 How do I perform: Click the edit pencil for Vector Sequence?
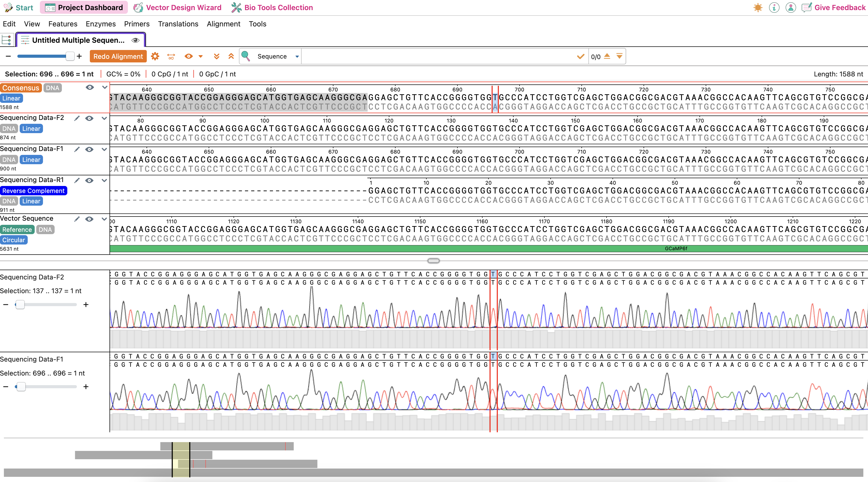point(77,219)
